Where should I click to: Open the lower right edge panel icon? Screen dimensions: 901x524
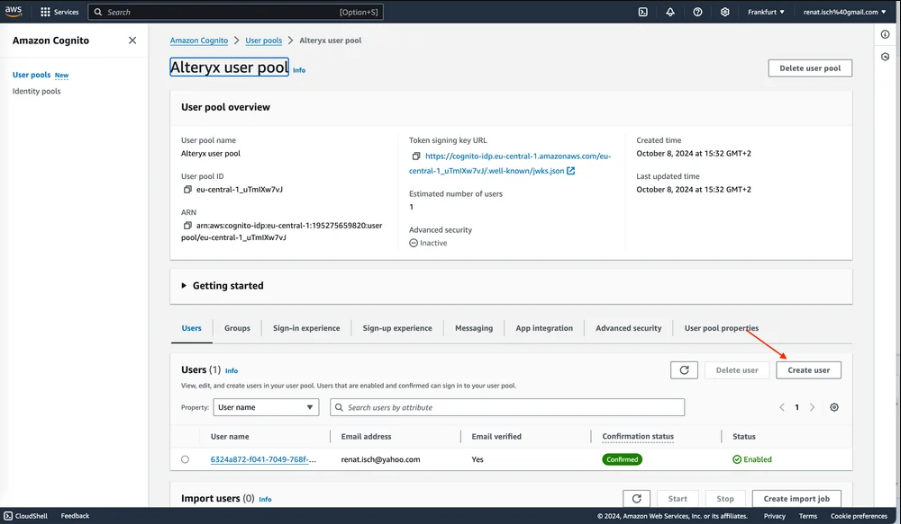[885, 56]
